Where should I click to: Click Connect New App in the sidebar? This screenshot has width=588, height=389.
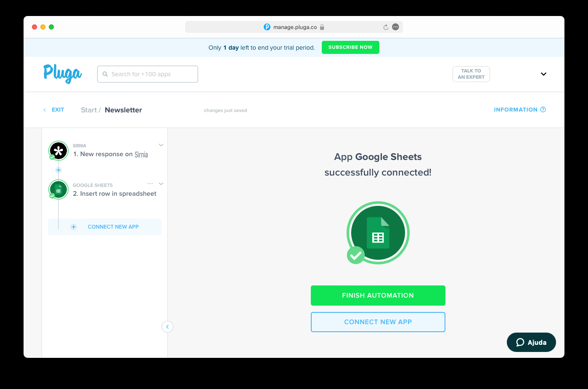click(x=105, y=227)
